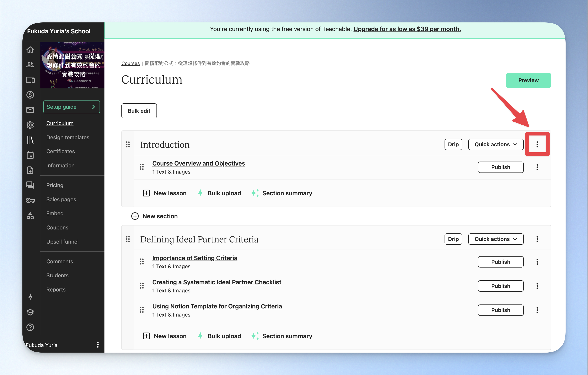The height and width of the screenshot is (375, 588).
Task: Click the dollar sign sales icon
Action: tap(30, 95)
